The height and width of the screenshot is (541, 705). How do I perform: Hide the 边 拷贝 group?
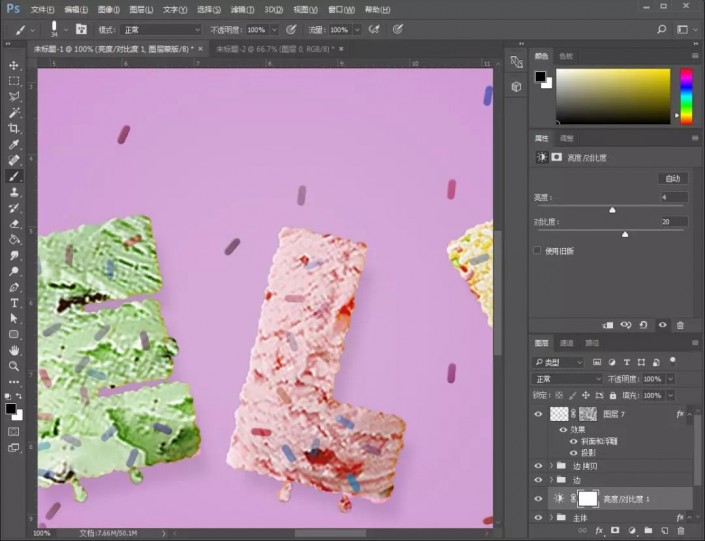pyautogui.click(x=538, y=466)
